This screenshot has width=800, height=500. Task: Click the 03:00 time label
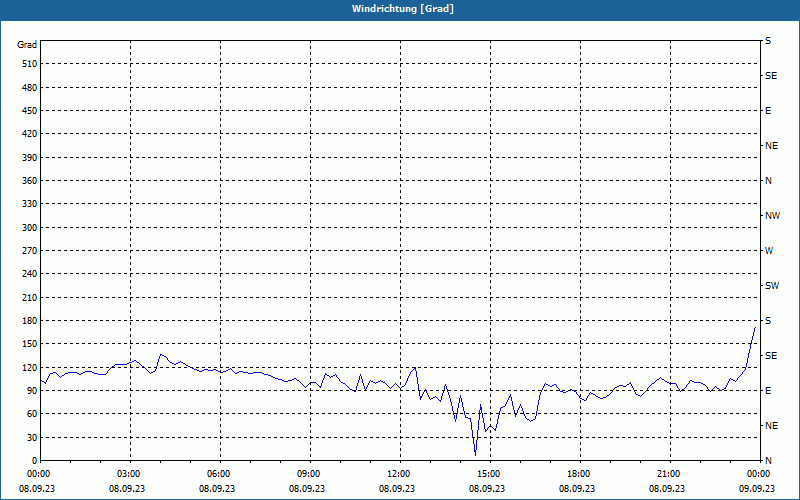pos(127,474)
